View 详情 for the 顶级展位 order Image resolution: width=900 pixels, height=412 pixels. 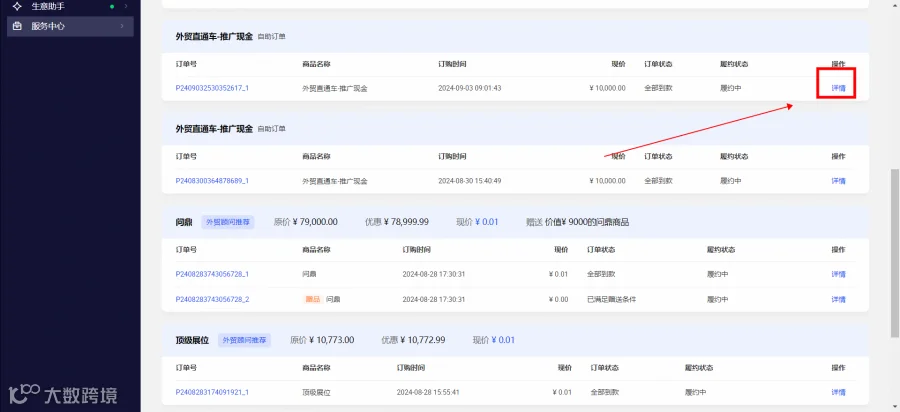point(838,392)
